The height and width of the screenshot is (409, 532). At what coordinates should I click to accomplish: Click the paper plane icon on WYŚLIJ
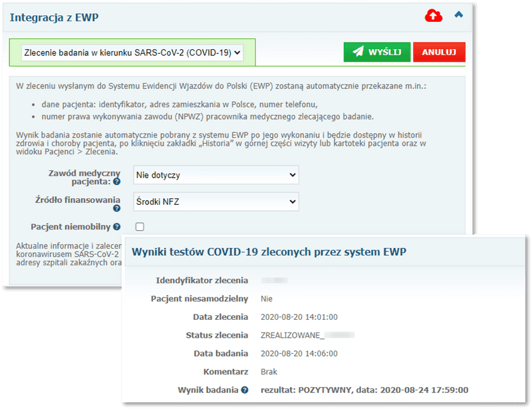[x=358, y=52]
